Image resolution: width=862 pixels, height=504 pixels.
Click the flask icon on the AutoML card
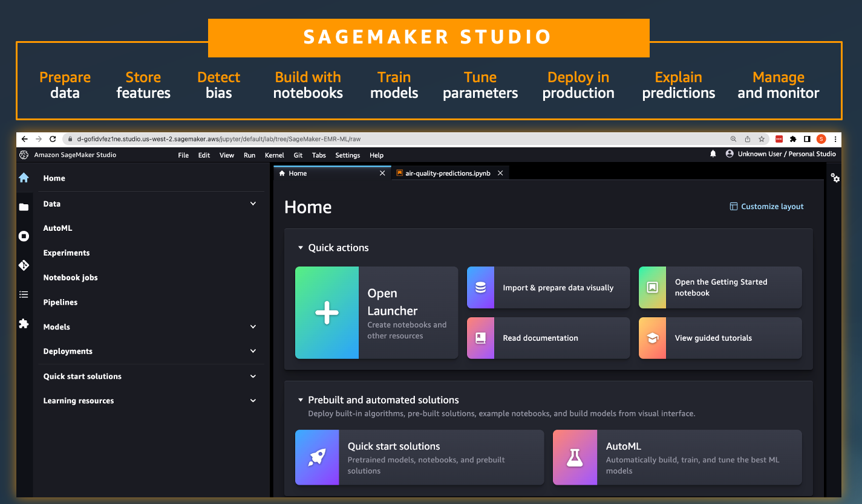tap(575, 457)
